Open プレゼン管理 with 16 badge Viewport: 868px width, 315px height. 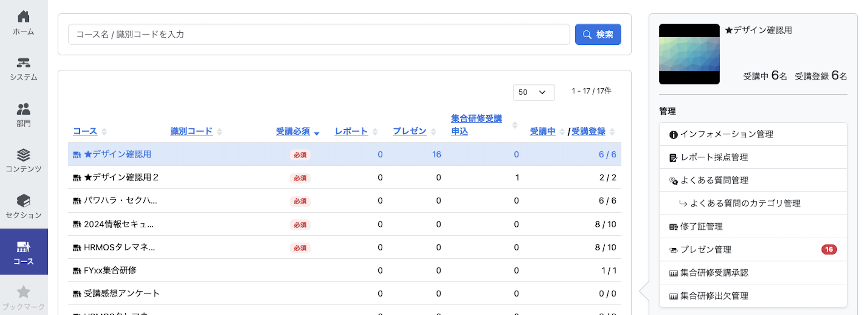(x=753, y=250)
